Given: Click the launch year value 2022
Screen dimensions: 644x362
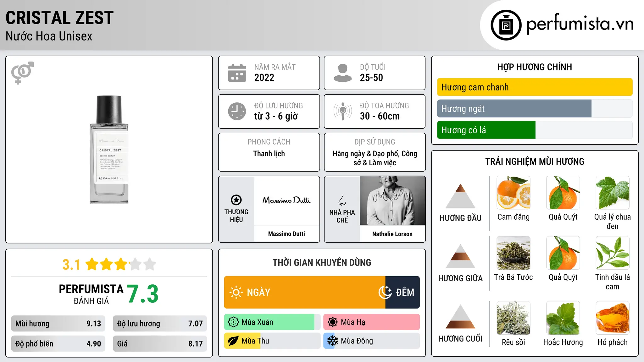Looking at the screenshot, I should pyautogui.click(x=264, y=78).
